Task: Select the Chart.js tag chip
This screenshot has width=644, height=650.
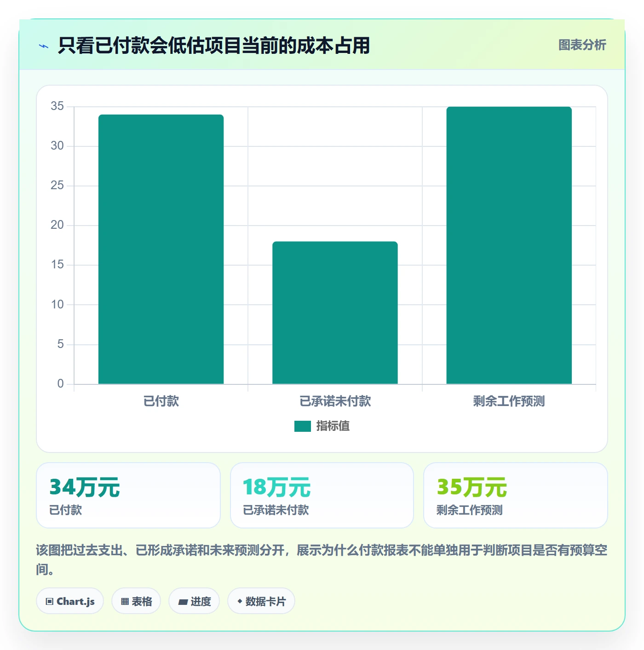Action: pos(70,601)
